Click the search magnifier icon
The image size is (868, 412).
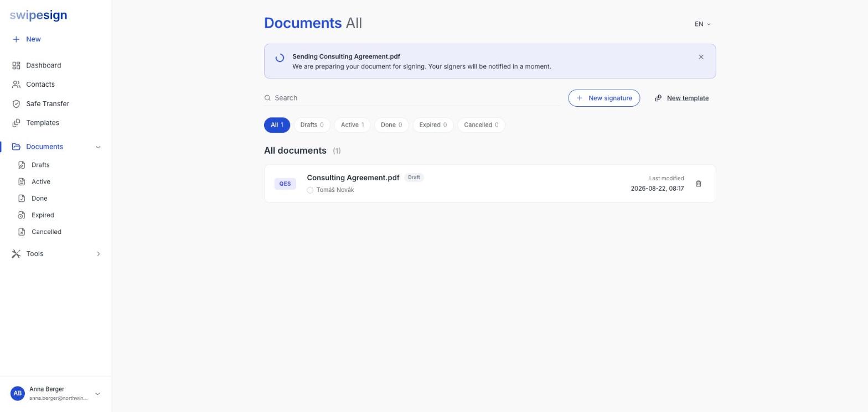click(x=267, y=98)
